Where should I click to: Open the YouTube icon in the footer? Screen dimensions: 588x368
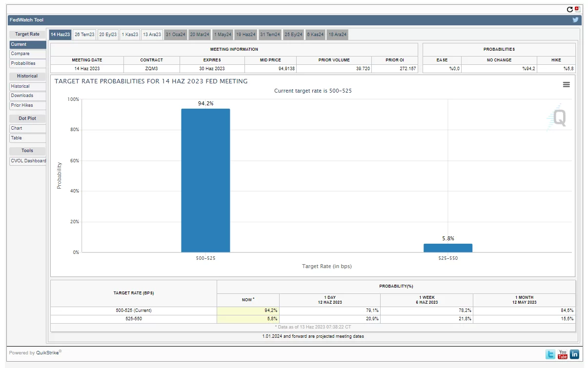point(563,354)
